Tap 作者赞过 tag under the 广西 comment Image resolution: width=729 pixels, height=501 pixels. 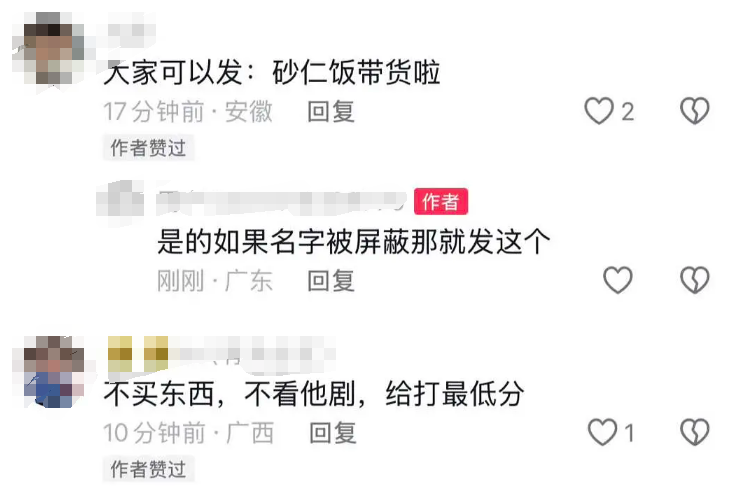(x=148, y=469)
